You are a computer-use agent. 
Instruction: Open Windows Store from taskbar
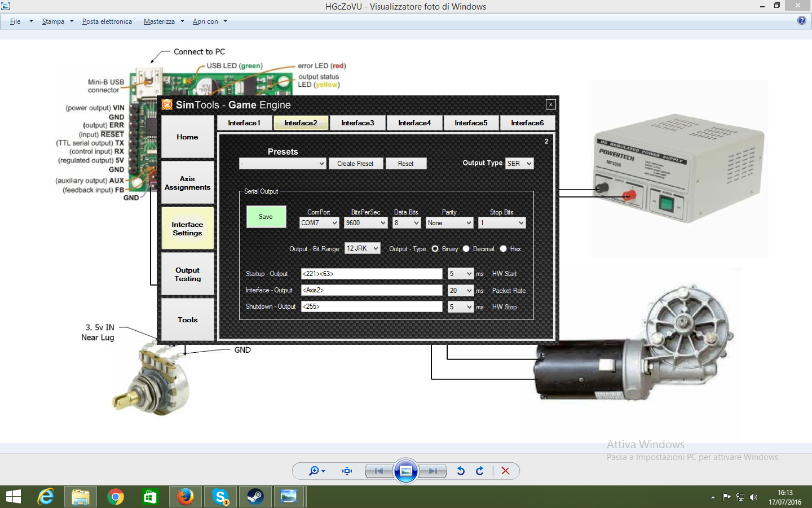[150, 497]
